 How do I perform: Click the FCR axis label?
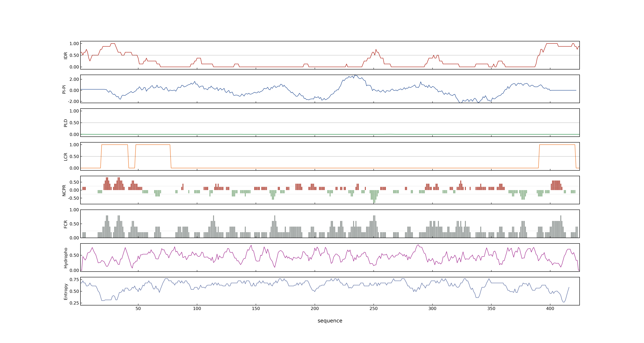click(x=66, y=224)
